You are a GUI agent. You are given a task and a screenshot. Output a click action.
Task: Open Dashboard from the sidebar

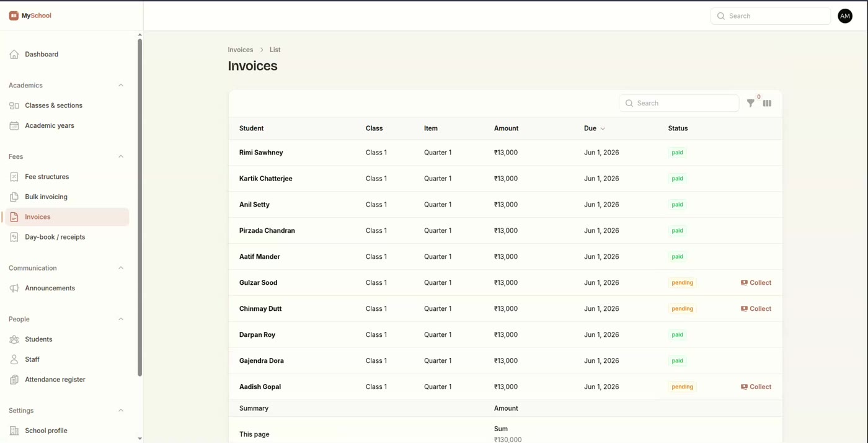click(x=66, y=55)
